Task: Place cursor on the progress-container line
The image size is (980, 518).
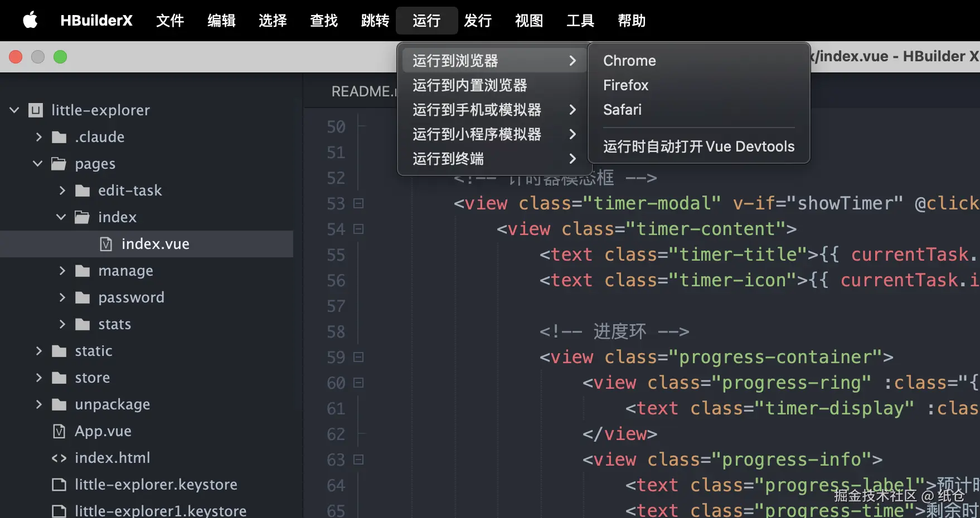Action: pyautogui.click(x=716, y=357)
